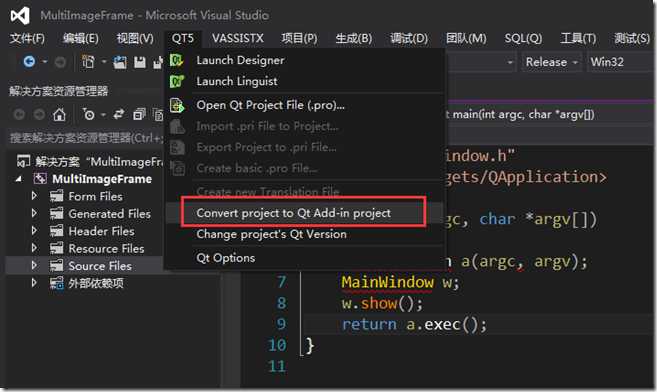The image size is (657, 392).
Task: Choose Convert project to Qt Add-in project
Action: point(305,213)
